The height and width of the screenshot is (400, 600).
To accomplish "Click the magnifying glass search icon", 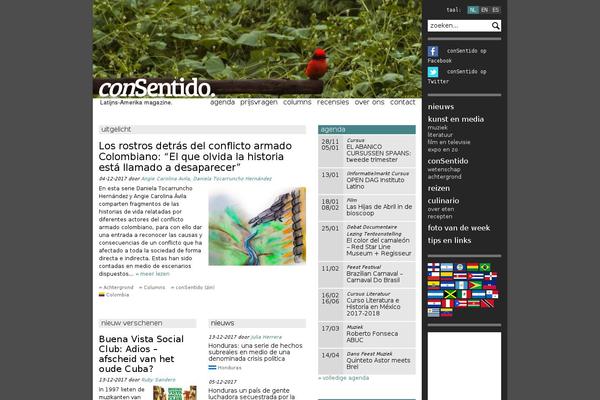I will 496,26.
